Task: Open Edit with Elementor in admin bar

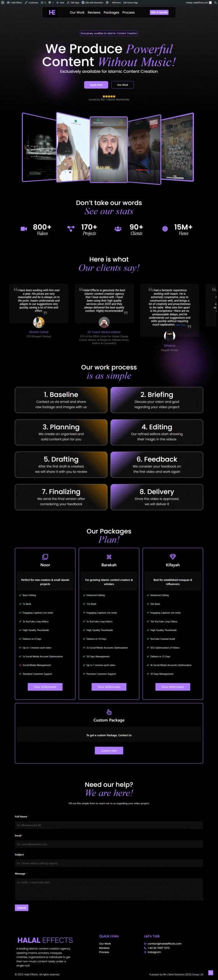Action: [92, 2]
